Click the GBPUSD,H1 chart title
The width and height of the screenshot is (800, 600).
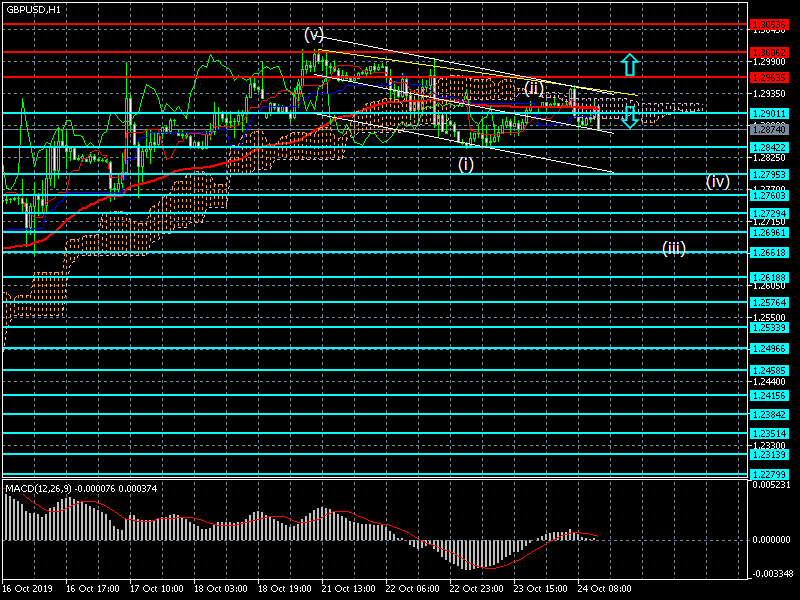tap(33, 10)
